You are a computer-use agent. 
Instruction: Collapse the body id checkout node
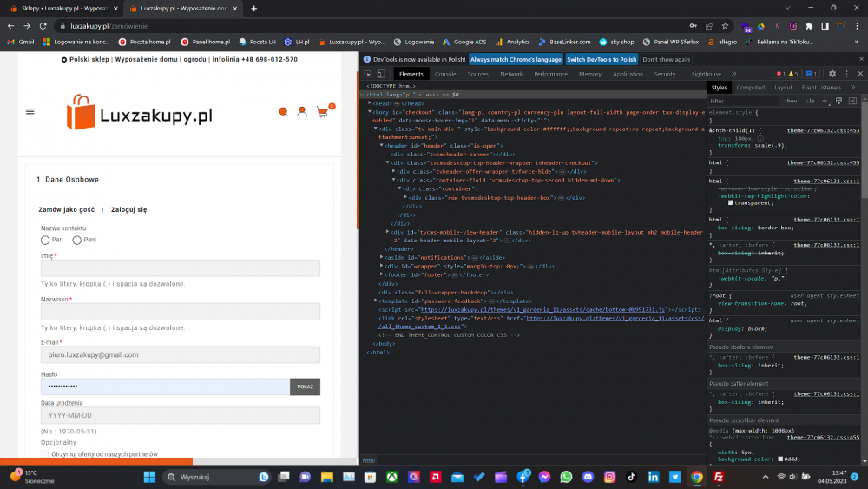pyautogui.click(x=370, y=112)
